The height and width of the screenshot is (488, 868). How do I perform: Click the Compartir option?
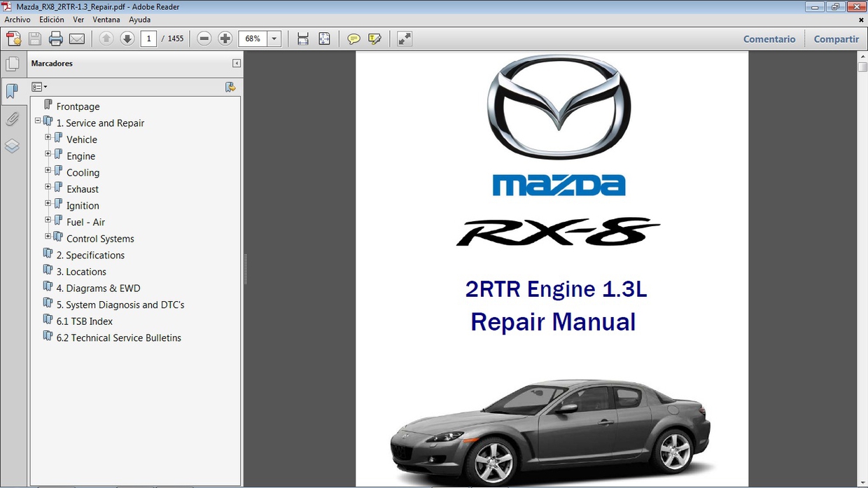(836, 39)
